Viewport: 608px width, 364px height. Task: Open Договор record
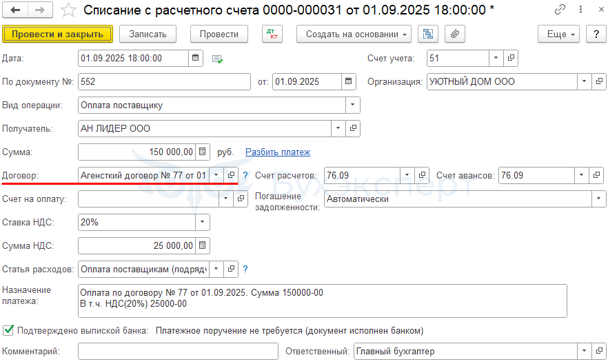[231, 175]
